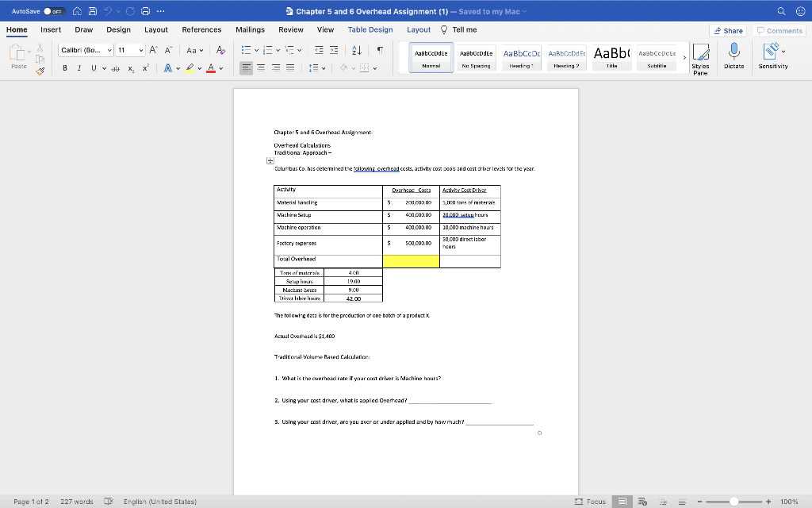Open the Mailings ribbon tab

250,29
